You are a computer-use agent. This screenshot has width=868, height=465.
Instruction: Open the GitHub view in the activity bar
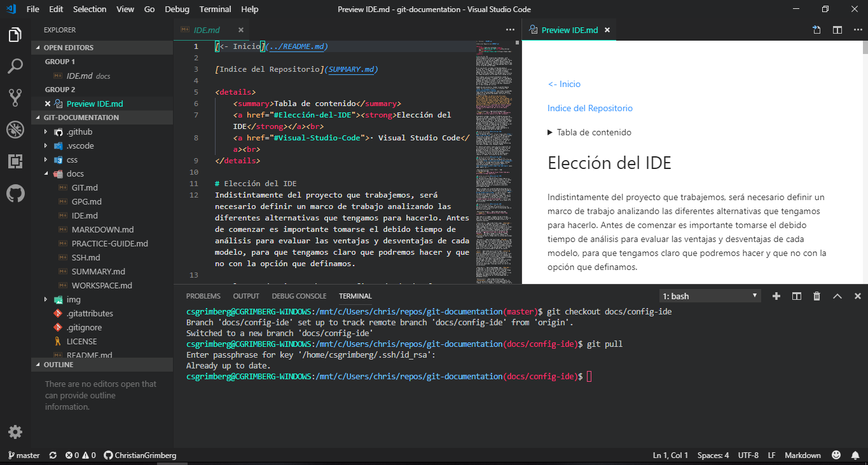15,194
